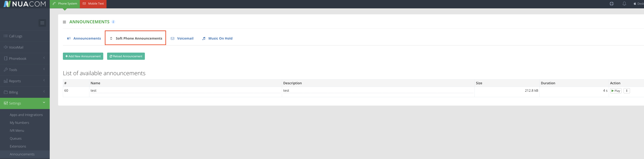Click the phone icon on Phone System tab
Screen dimensions: 644x159
54,3
